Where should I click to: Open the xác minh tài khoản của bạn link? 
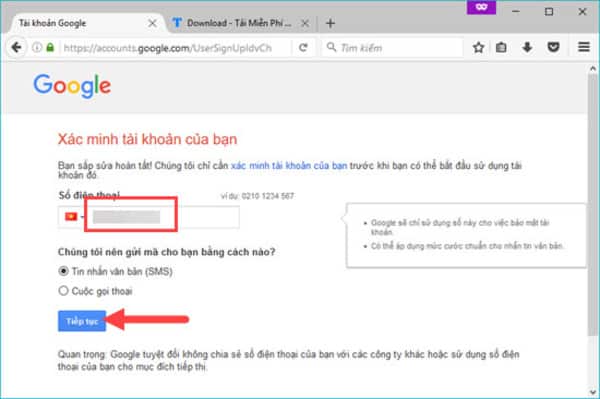coord(289,166)
